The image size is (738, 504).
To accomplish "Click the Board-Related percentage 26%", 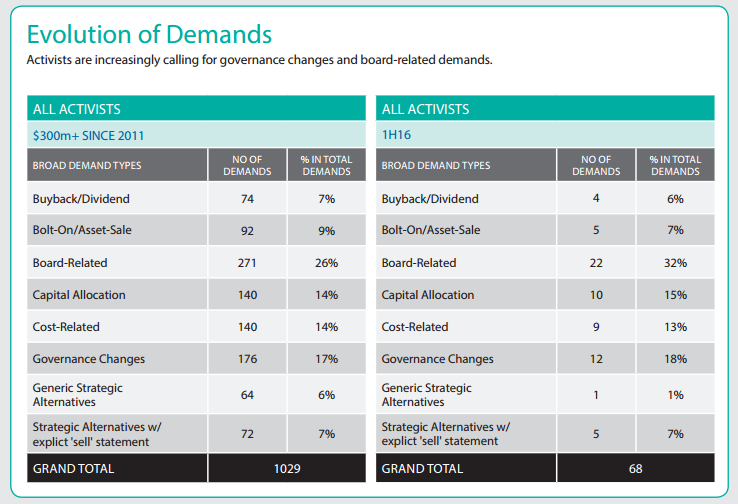I will [327, 263].
